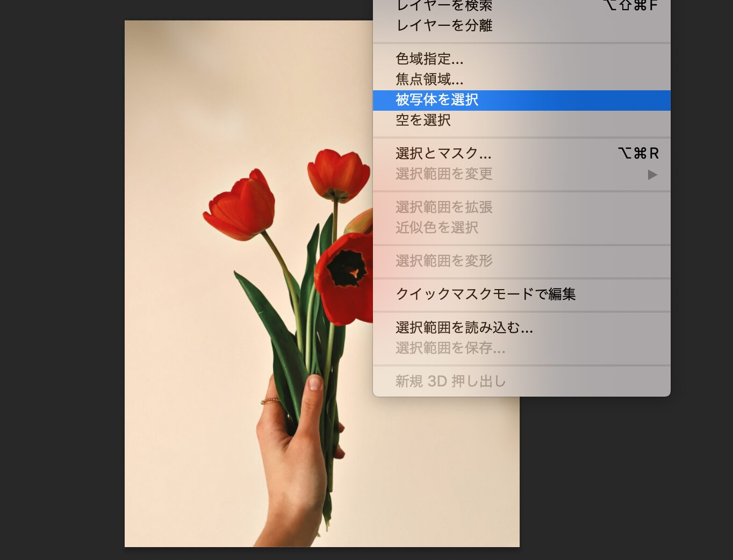The height and width of the screenshot is (560, 733).
Task: Select レイヤーを分離 (Isolate Layers) option
Action: (444, 25)
